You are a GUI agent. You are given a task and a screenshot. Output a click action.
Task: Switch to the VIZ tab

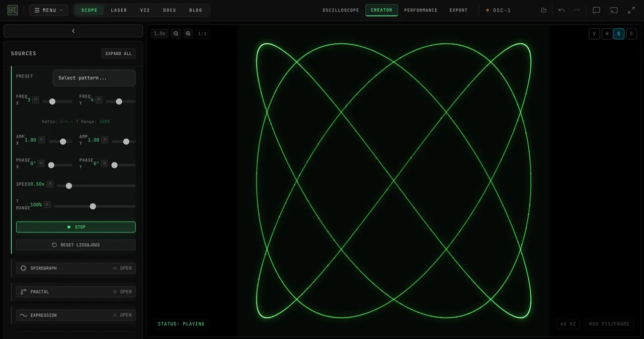click(x=145, y=10)
